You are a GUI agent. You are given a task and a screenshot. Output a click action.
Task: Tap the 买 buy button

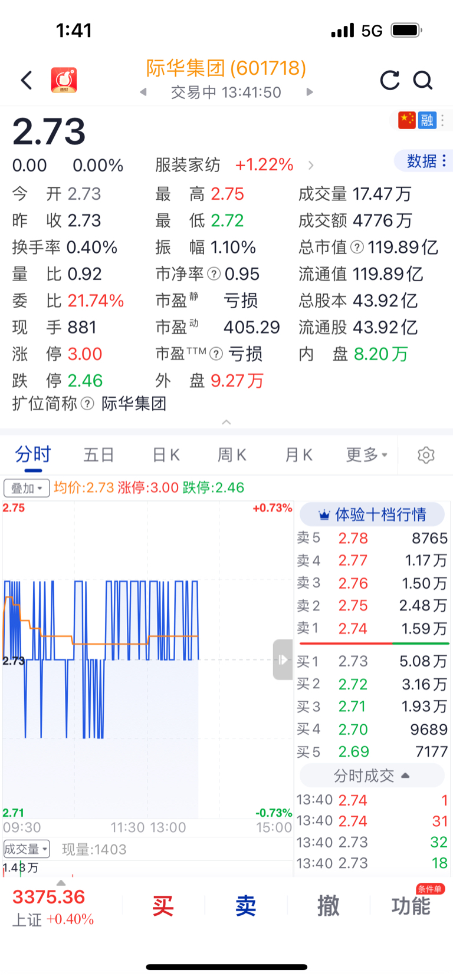tap(163, 906)
